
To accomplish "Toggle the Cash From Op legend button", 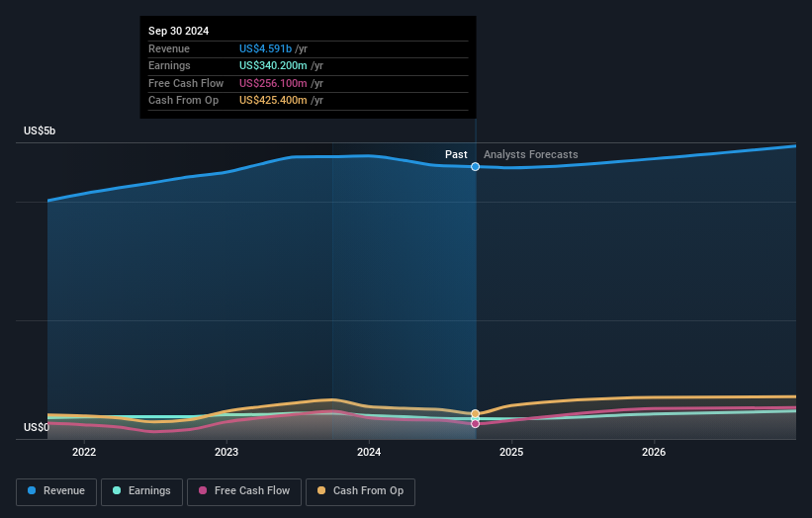I will coord(360,491).
